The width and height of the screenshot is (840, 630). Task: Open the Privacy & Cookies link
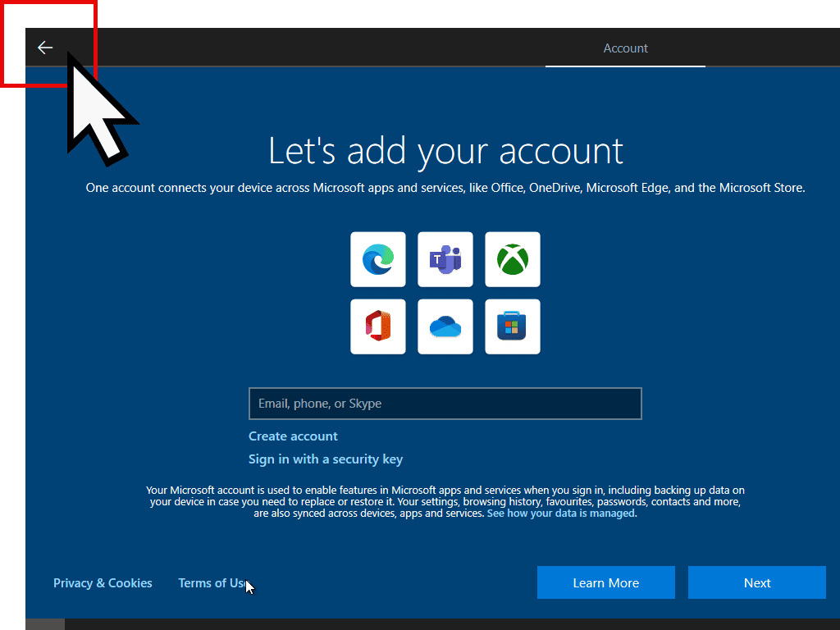[103, 583]
